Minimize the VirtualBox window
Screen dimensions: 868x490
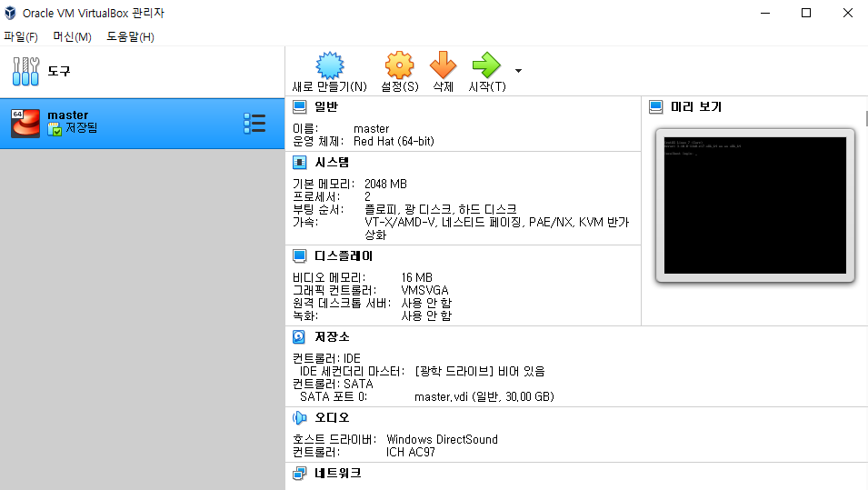(x=765, y=13)
